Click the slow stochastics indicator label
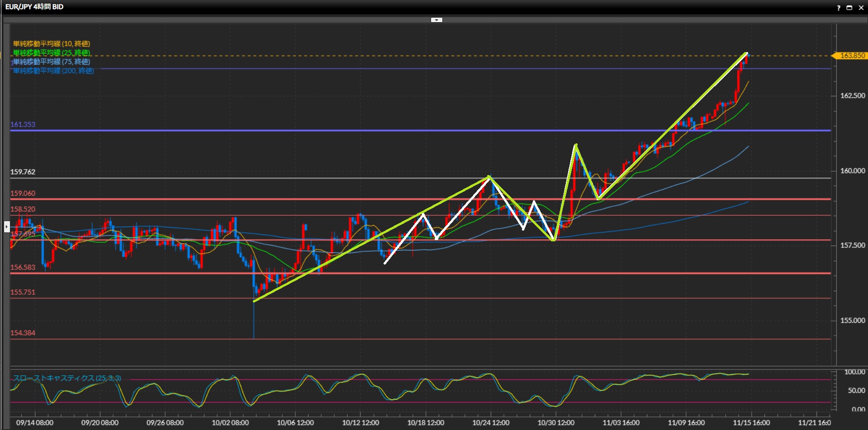The width and height of the screenshot is (868, 430). click(67, 378)
